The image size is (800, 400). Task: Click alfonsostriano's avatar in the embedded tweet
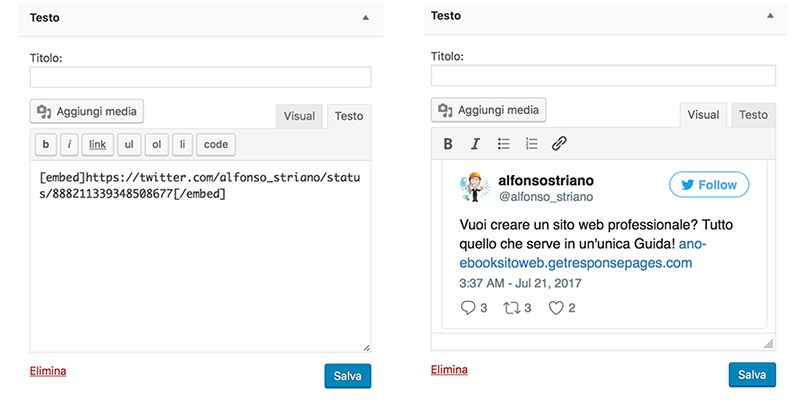click(474, 187)
